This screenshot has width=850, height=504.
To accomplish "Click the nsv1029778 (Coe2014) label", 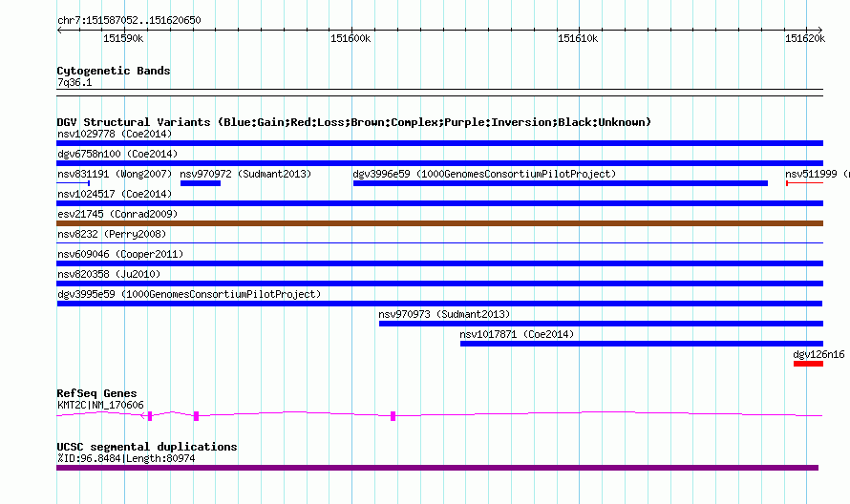I will [x=115, y=134].
